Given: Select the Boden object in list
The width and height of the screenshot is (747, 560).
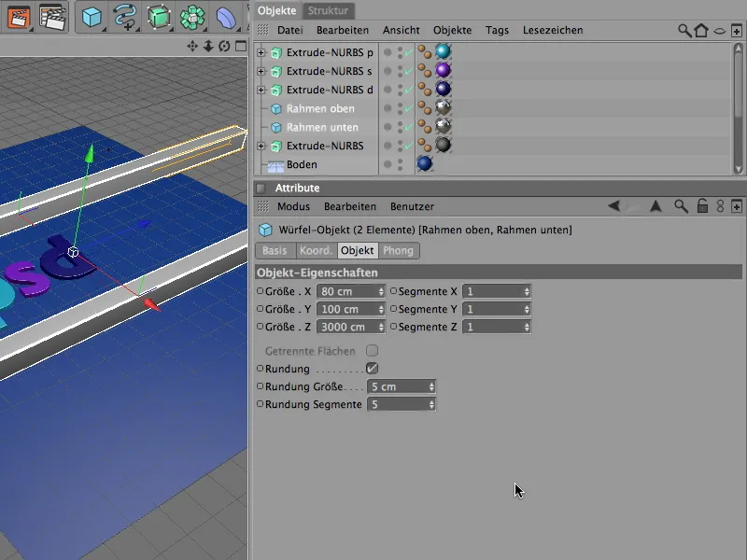Looking at the screenshot, I should 301,164.
